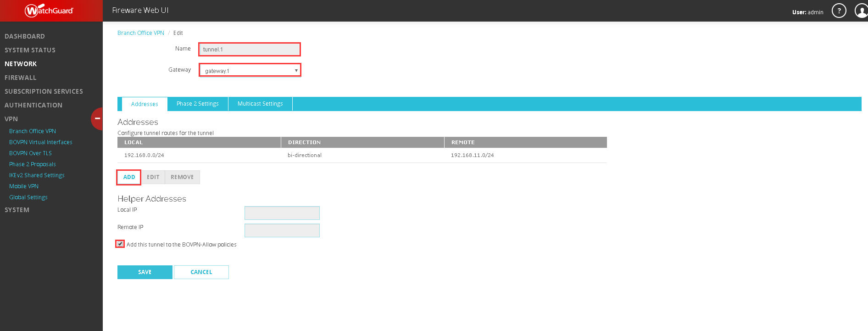Open the System Status menu
Screen dimensions: 868x331
(30, 50)
